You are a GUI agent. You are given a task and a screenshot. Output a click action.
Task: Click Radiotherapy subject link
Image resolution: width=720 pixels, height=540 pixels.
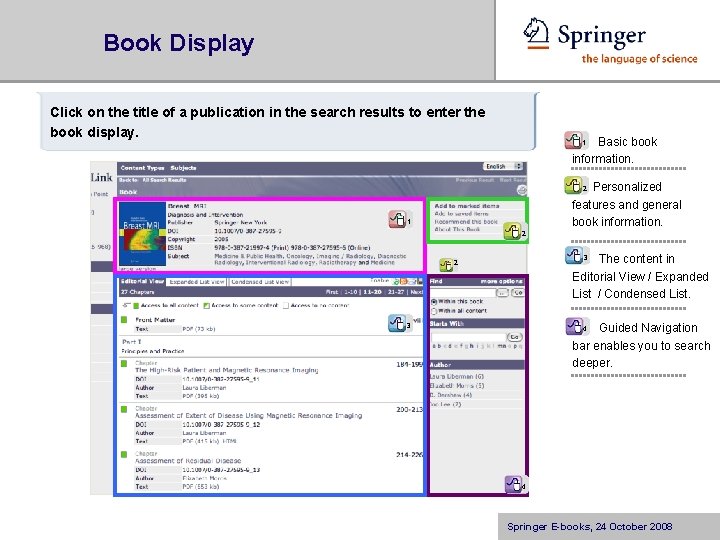point(338,263)
